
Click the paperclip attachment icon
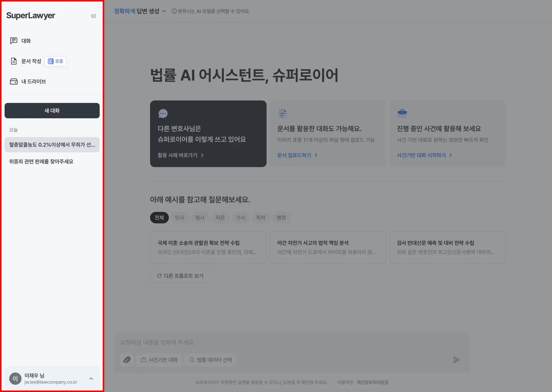[127, 360]
